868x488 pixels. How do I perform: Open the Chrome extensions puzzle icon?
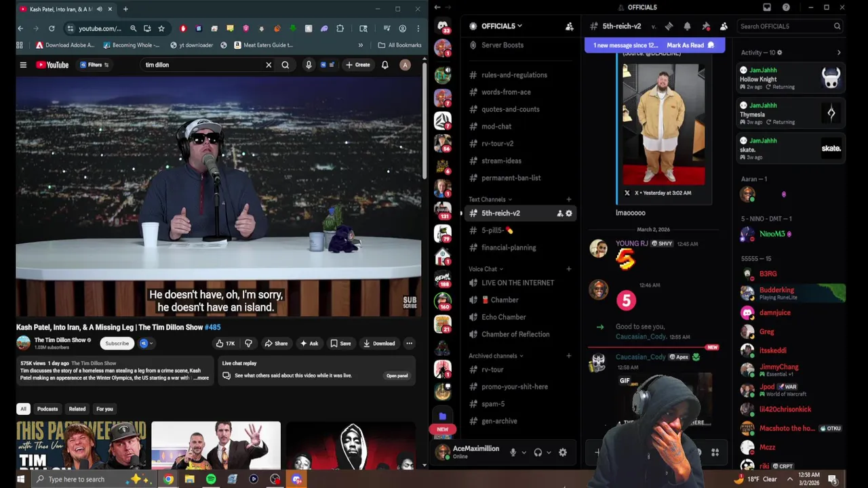point(340,28)
